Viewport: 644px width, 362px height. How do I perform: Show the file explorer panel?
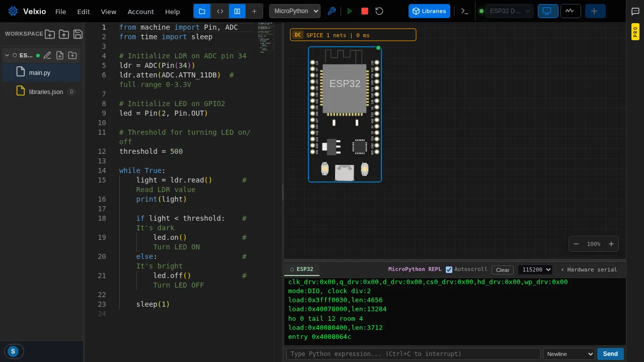(202, 11)
